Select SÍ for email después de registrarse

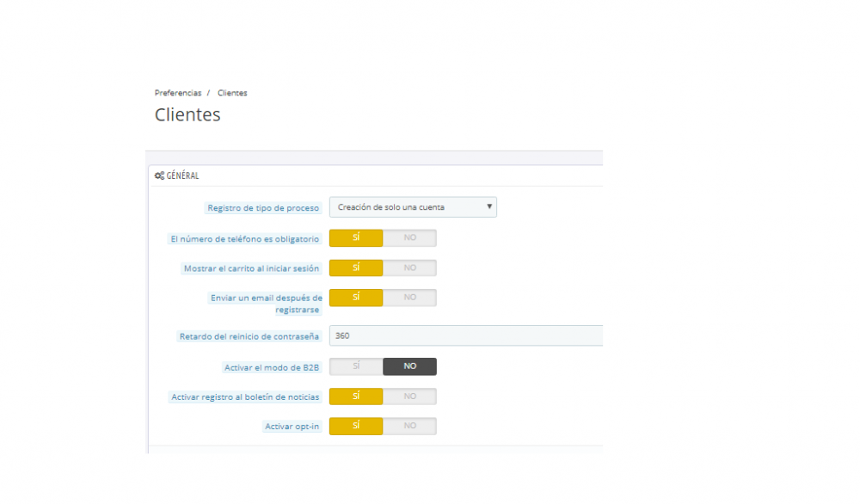pyautogui.click(x=356, y=298)
